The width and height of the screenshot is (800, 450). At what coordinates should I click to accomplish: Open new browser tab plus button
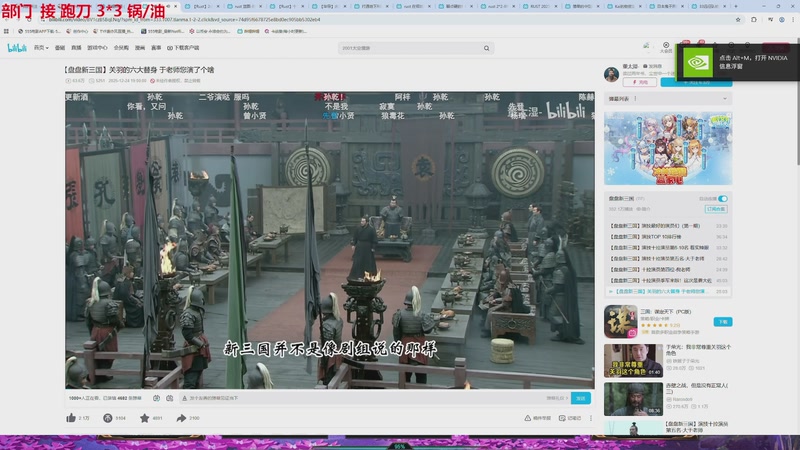(x=736, y=6)
